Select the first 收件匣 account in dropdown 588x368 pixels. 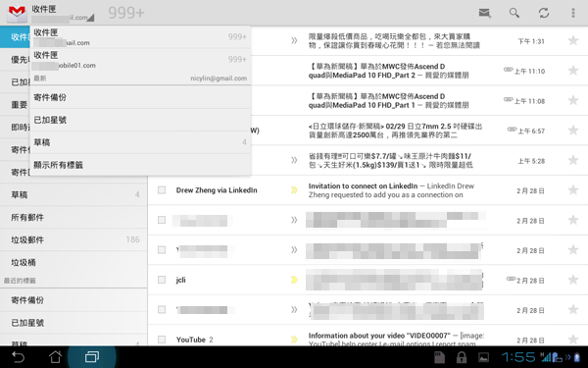(140, 37)
